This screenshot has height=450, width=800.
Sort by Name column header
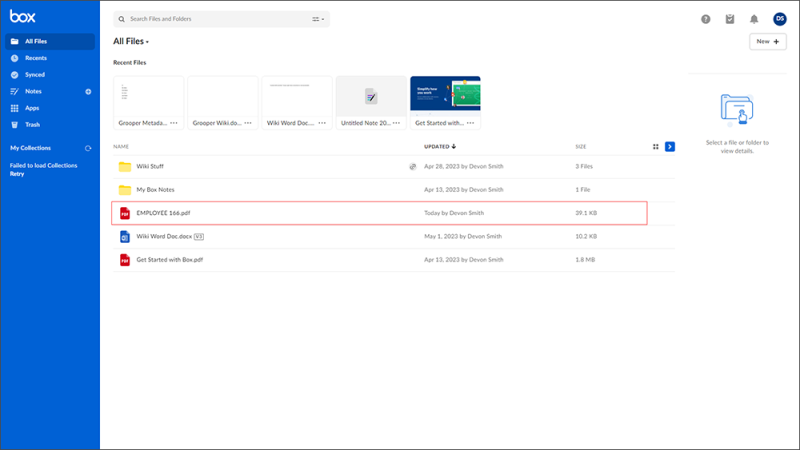pos(121,146)
